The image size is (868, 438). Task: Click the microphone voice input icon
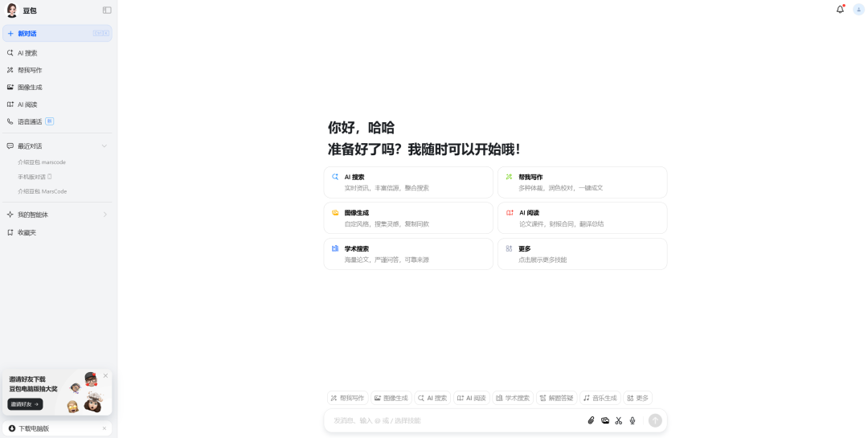click(633, 421)
